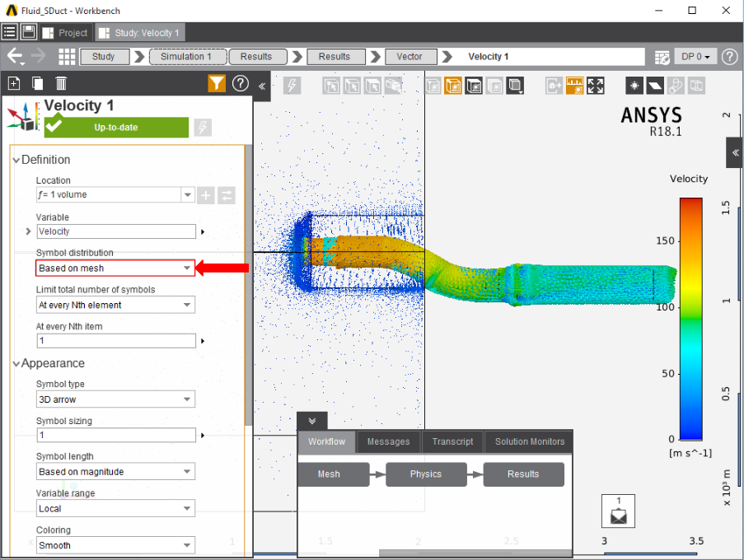This screenshot has width=744, height=560.
Task: Open the Variable range dropdown
Action: pos(115,508)
